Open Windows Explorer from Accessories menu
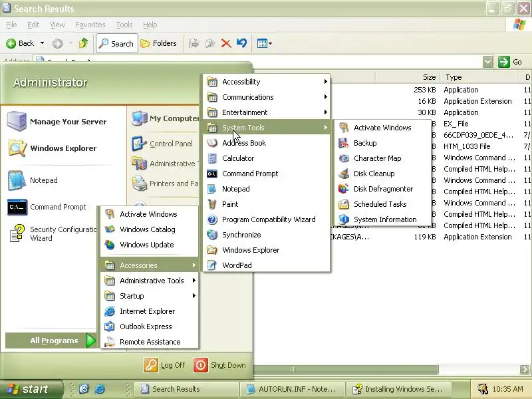The image size is (532, 399). 267,250
